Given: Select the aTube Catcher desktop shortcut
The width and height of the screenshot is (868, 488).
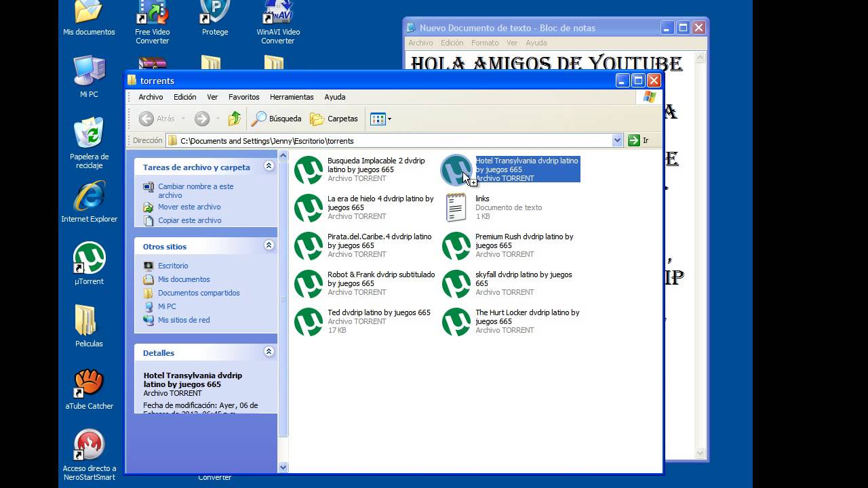Looking at the screenshot, I should coord(89,388).
